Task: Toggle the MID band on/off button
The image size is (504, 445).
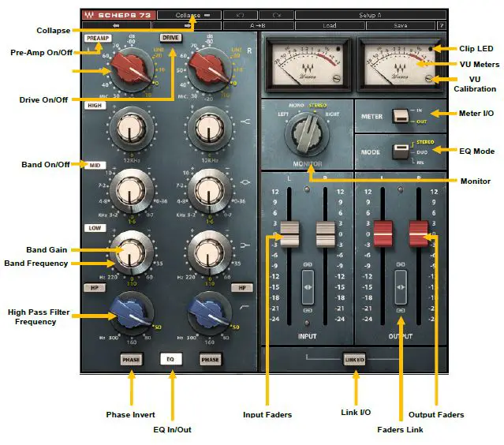Action: (x=95, y=165)
